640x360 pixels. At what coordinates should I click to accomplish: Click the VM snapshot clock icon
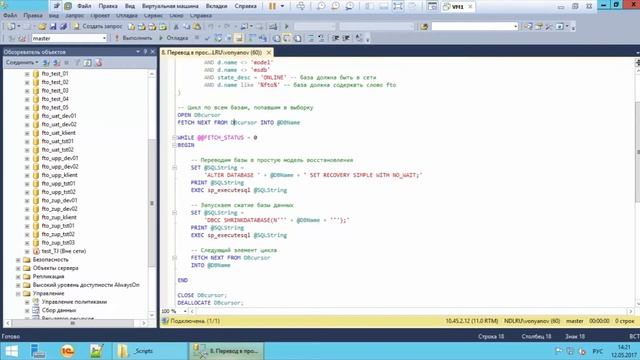tap(321, 6)
